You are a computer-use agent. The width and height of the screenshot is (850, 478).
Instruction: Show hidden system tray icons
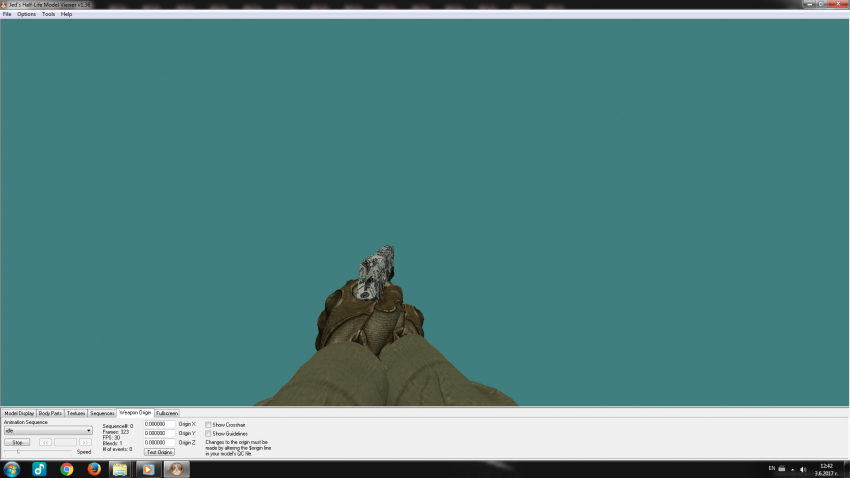click(793, 469)
